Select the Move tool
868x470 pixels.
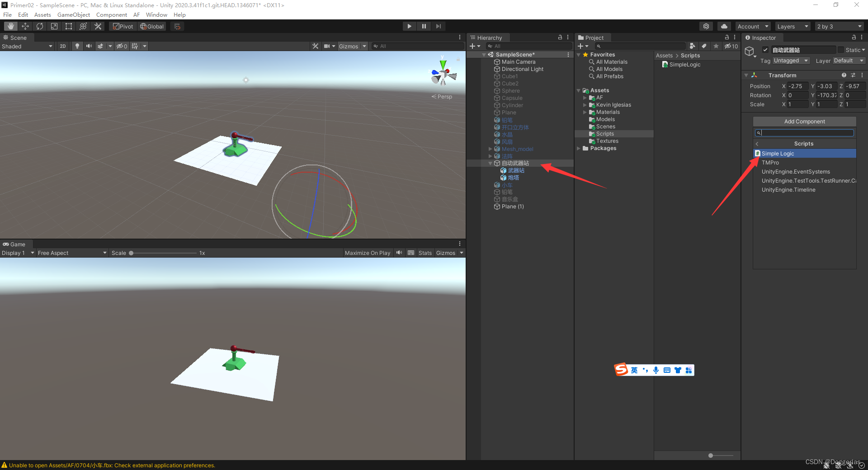(25, 26)
